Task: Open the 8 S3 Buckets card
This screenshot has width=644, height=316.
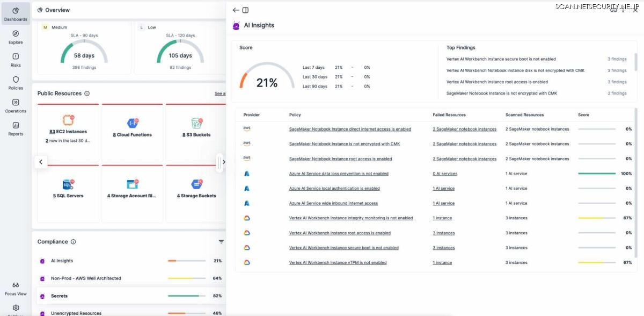Action: [196, 135]
